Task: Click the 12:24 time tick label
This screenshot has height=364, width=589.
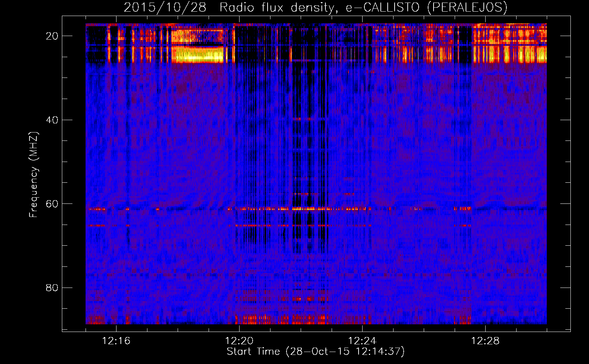Action: (362, 341)
